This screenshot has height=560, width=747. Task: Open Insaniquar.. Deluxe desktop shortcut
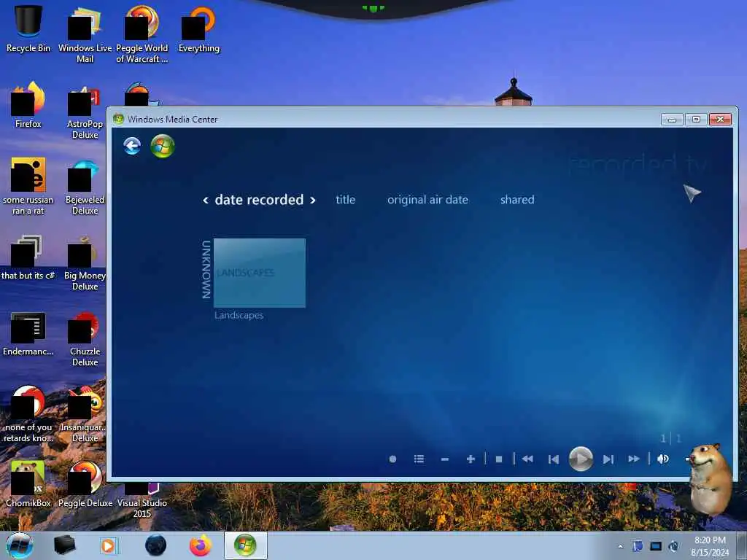coord(85,413)
